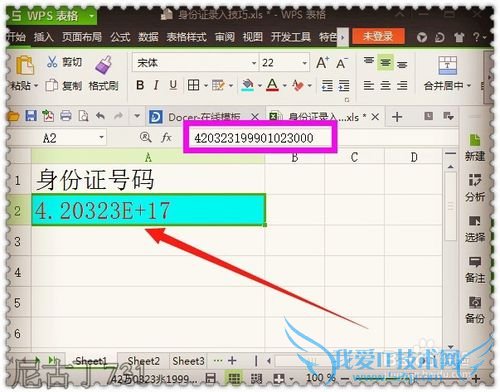Click column B header

295,157
